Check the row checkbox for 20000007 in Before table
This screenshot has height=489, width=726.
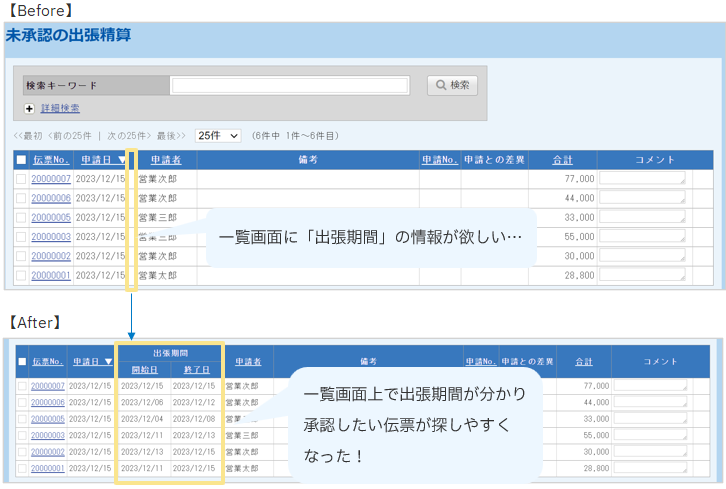21,179
